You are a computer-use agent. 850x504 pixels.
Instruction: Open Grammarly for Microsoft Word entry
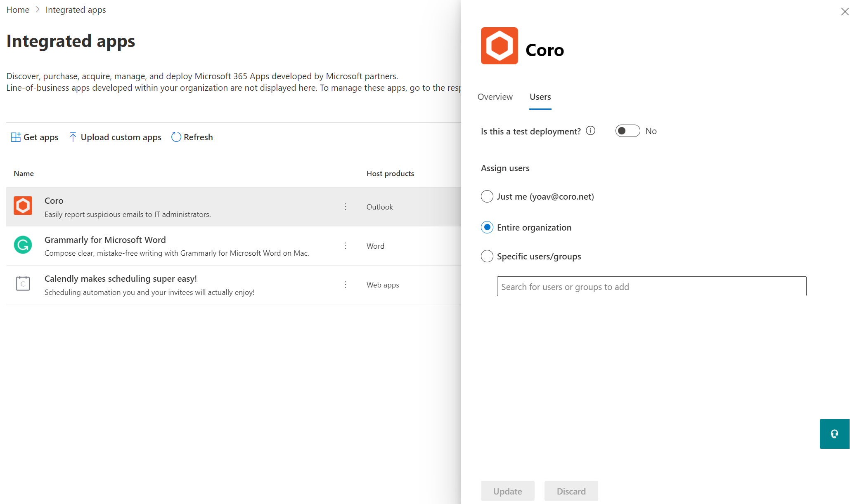pos(105,240)
